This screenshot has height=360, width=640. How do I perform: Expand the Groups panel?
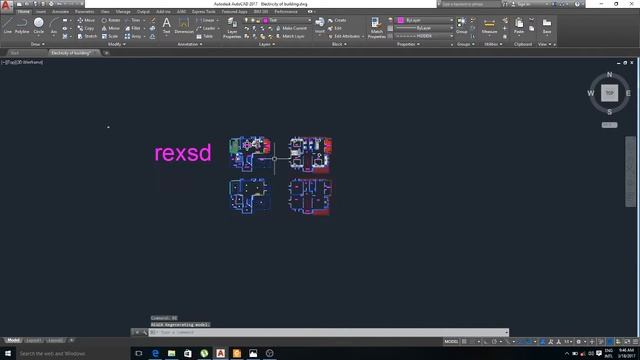pyautogui.click(x=465, y=44)
